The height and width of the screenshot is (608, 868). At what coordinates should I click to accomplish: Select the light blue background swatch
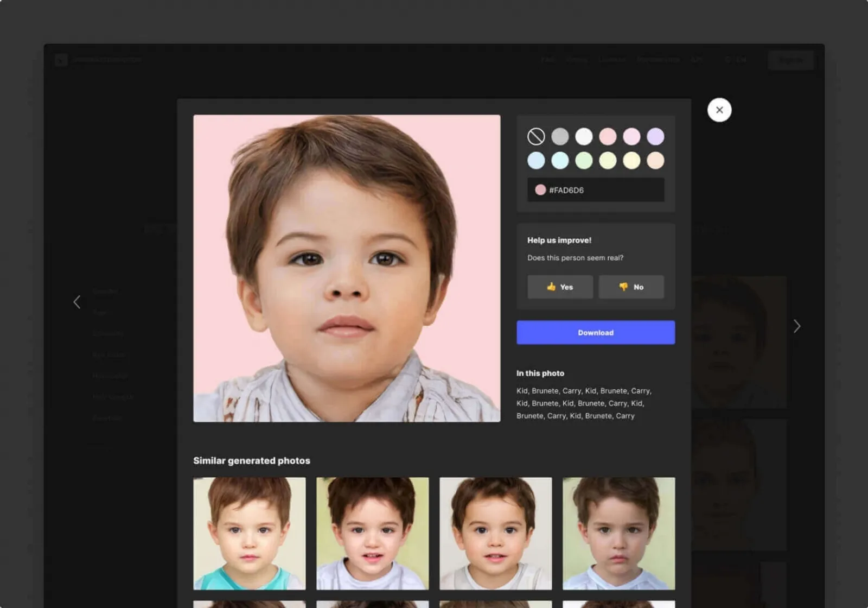[x=536, y=160]
